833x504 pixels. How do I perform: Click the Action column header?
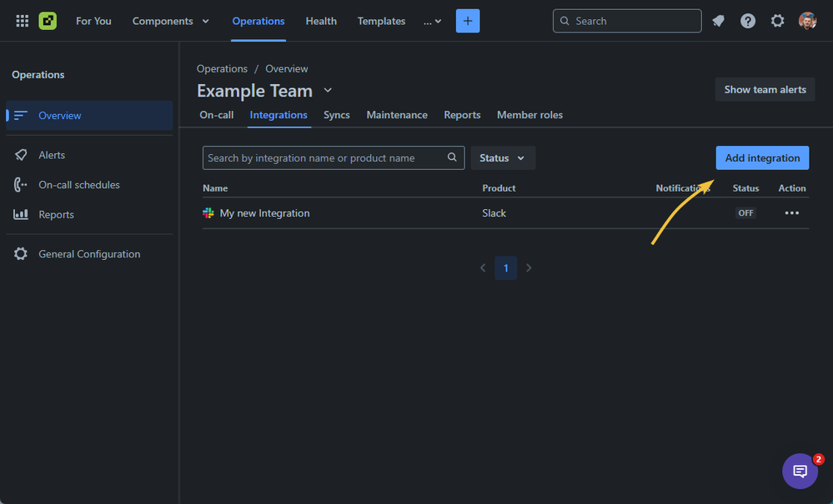792,188
